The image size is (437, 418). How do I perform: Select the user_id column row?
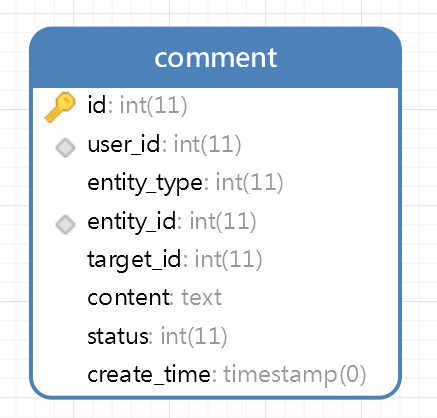coord(215,145)
